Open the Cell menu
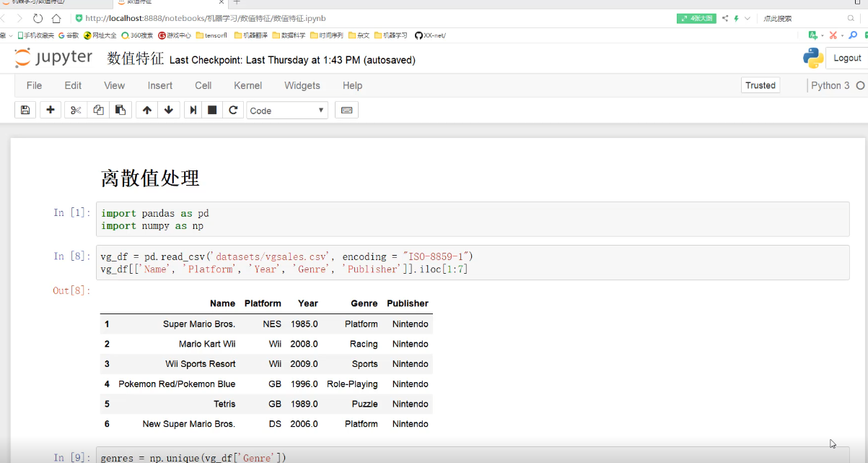The width and height of the screenshot is (868, 463). 203,85
